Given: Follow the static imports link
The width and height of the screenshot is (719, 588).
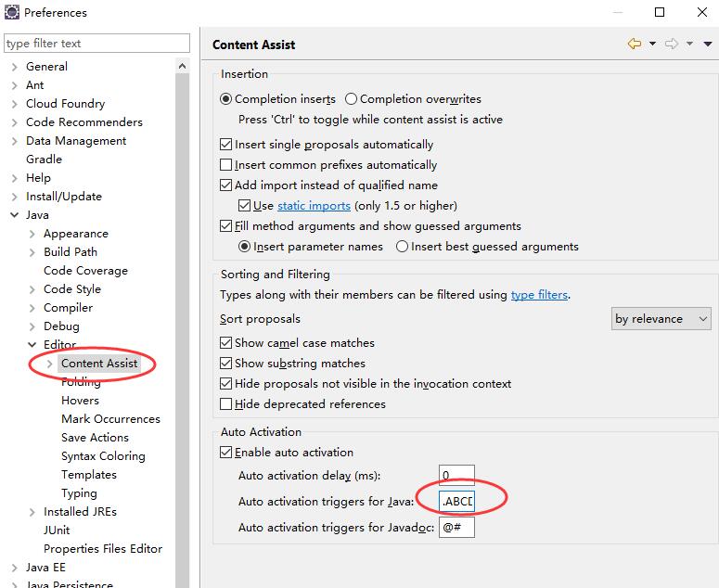Looking at the screenshot, I should [x=315, y=206].
